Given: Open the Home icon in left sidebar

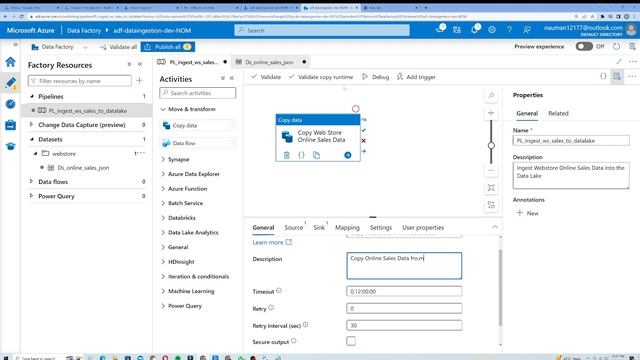Looking at the screenshot, I should (x=11, y=62).
